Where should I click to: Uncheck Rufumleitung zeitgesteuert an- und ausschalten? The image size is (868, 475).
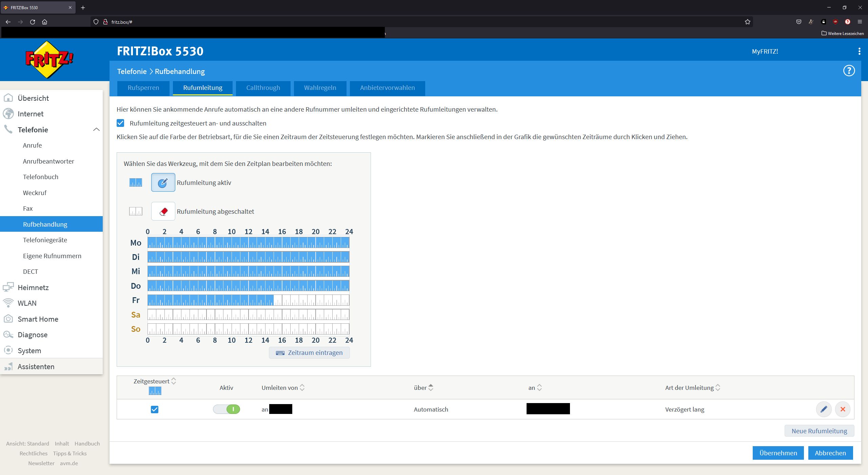click(x=120, y=123)
